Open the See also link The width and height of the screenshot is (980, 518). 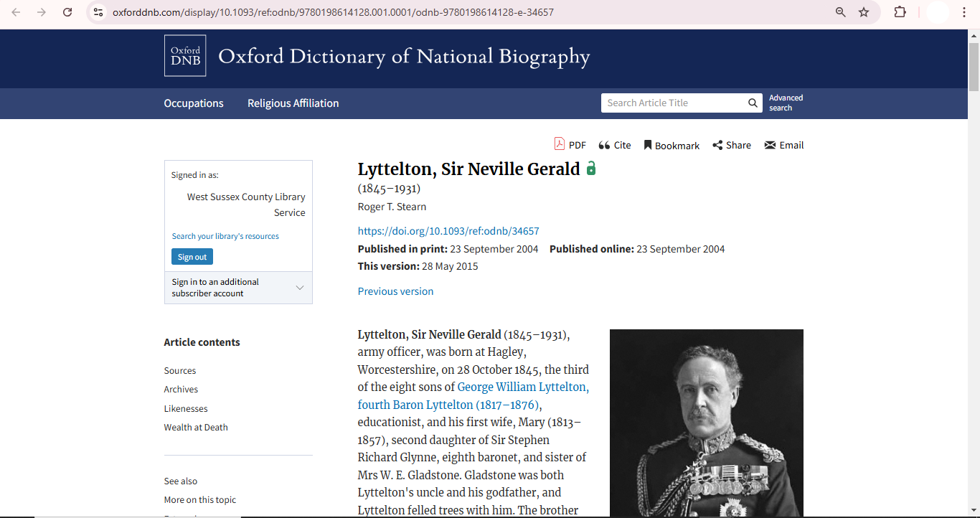181,481
